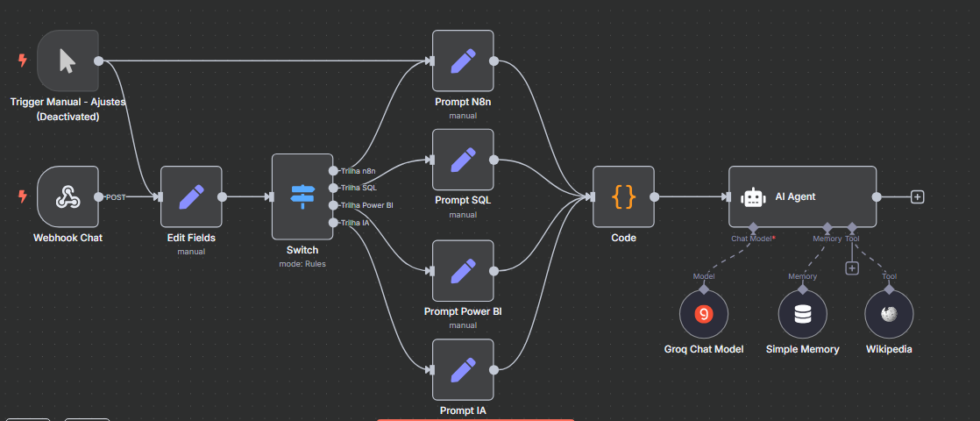Add a node after AI Agent output
Image resolution: width=980 pixels, height=421 pixels.
[917, 196]
